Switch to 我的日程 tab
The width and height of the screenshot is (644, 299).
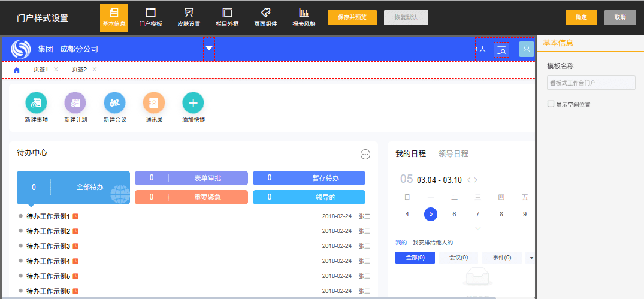[411, 154]
